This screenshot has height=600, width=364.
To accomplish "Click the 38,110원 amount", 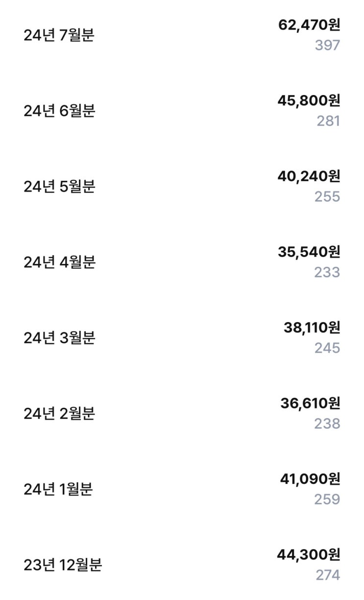I will pyautogui.click(x=312, y=328).
